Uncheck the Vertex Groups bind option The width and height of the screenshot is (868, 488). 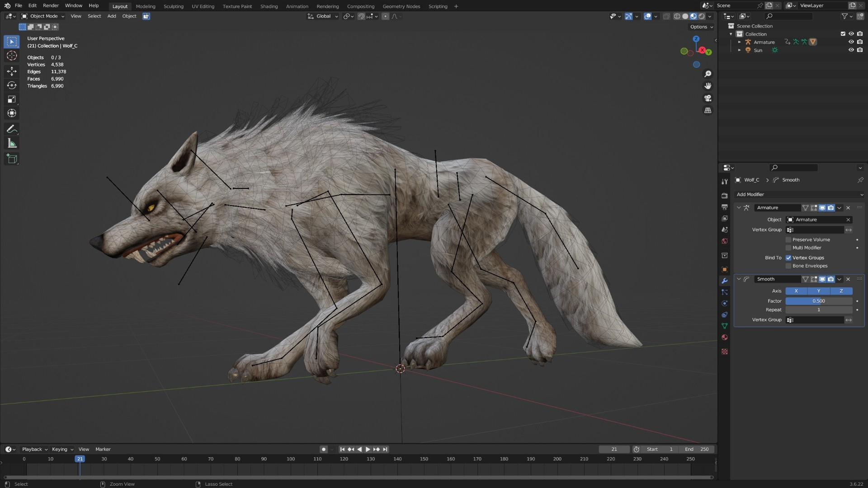pyautogui.click(x=788, y=258)
